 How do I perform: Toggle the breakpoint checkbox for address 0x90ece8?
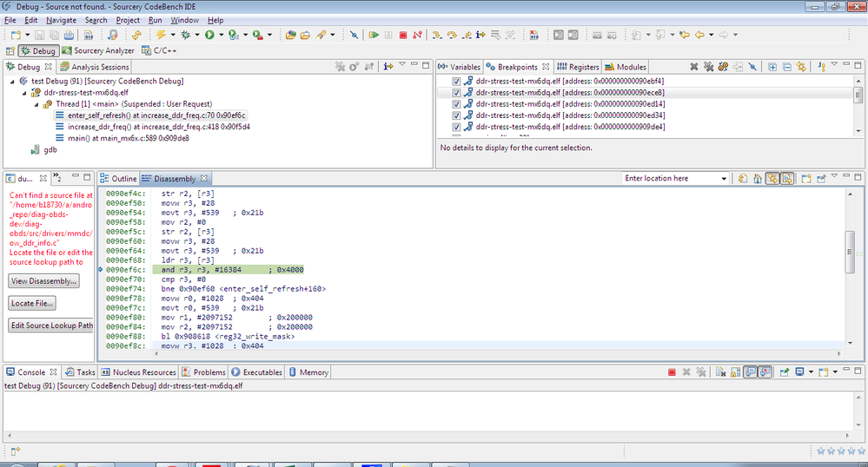pos(456,92)
